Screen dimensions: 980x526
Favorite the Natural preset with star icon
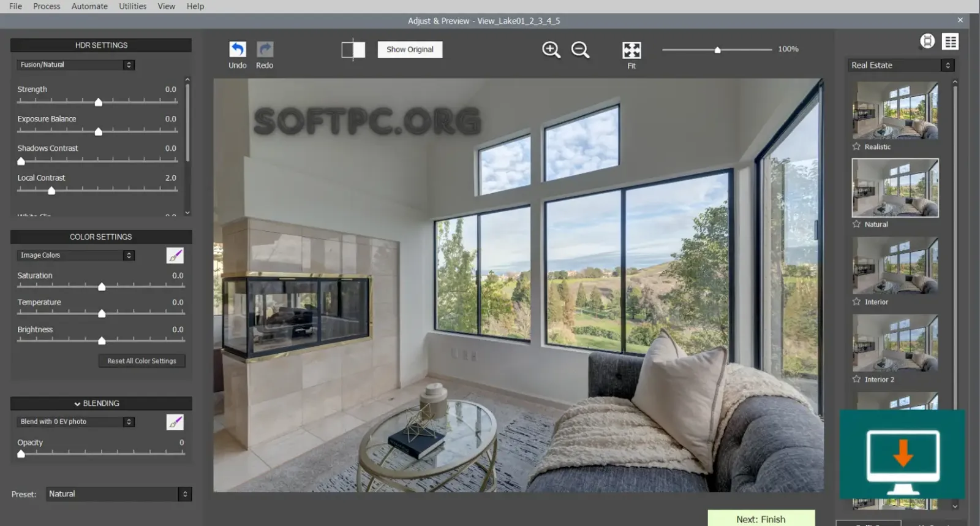(x=856, y=224)
